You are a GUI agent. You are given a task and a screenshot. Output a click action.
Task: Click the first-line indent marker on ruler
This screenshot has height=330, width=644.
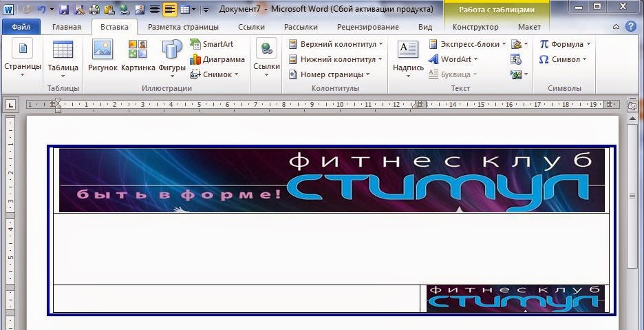(58, 101)
